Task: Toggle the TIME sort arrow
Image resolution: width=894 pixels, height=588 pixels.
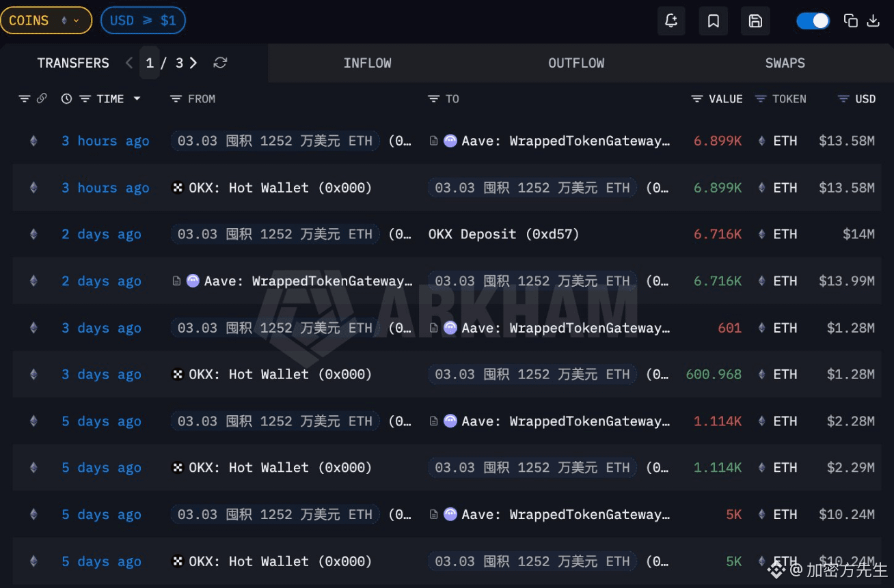Action: click(x=137, y=99)
